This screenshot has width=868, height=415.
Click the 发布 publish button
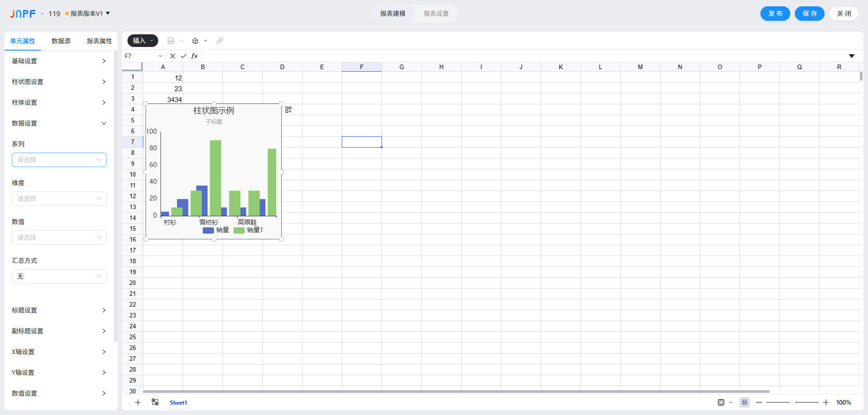[775, 14]
